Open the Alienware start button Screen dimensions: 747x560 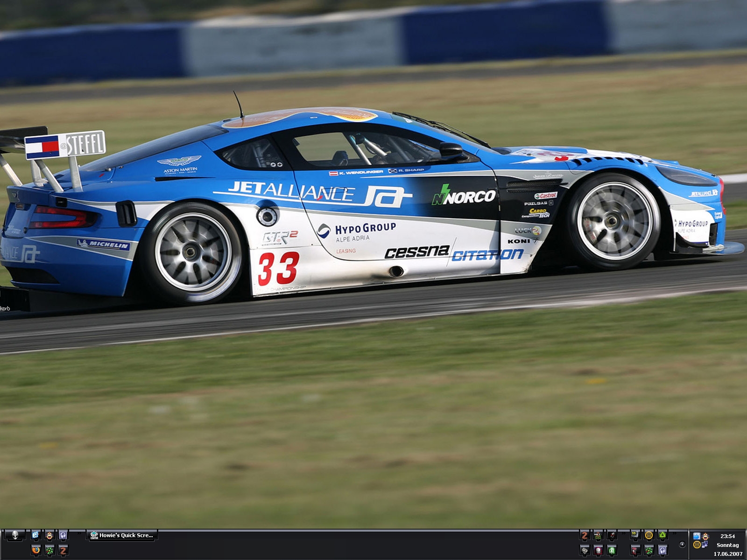(x=15, y=535)
